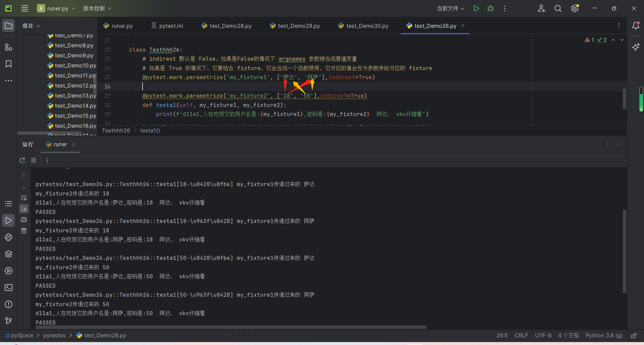Open the warnings inspection widget
The image size is (644, 345).
point(596,40)
